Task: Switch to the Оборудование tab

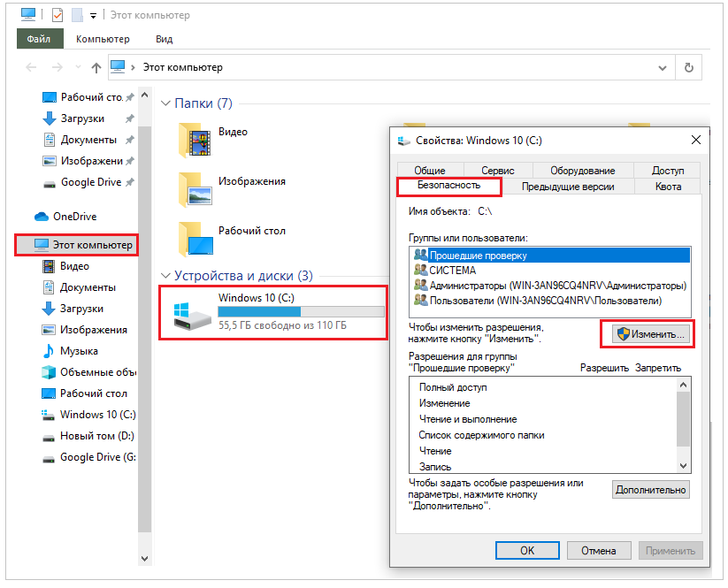Action: coord(583,171)
